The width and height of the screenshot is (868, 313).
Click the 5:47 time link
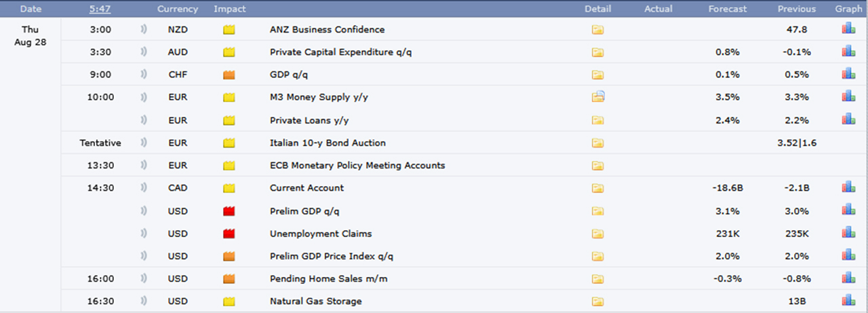(x=100, y=9)
